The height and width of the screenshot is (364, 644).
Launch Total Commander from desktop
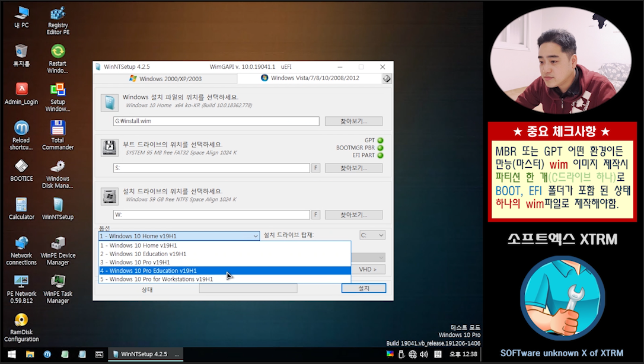[x=58, y=135]
